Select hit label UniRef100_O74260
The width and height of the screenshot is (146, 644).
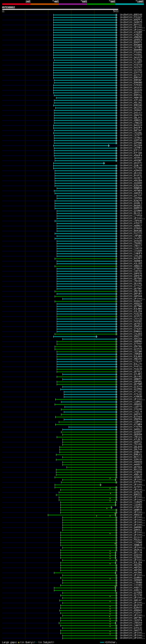click(131, 329)
